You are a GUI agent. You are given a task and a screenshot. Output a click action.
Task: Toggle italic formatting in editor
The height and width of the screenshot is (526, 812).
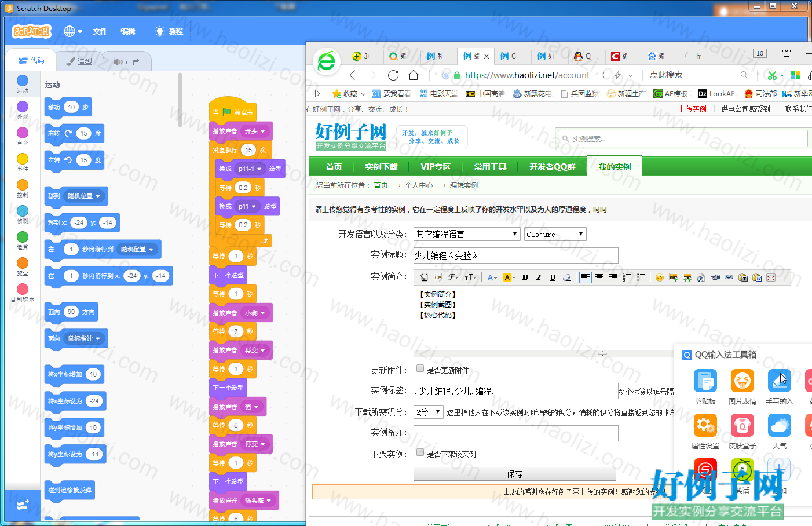(539, 277)
